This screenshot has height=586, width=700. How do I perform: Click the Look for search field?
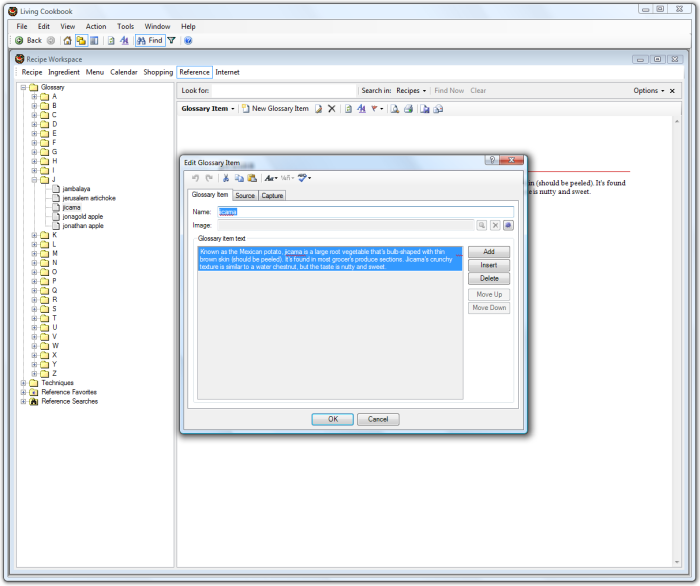tap(284, 91)
